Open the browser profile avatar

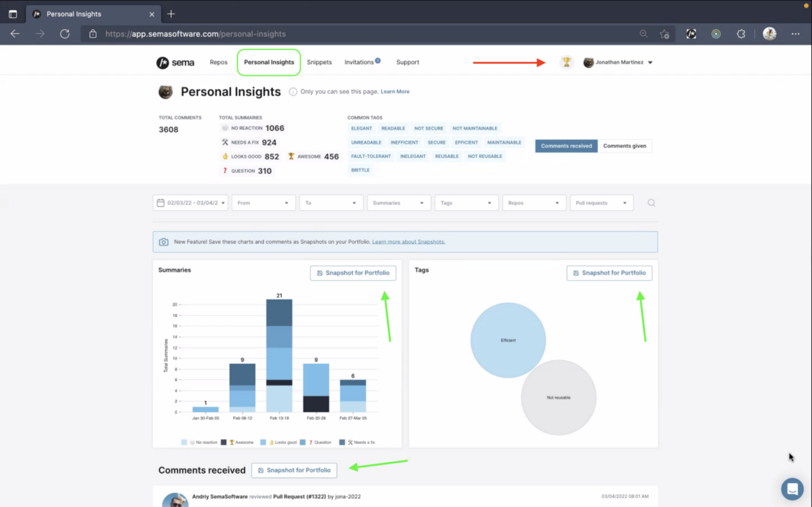770,34
